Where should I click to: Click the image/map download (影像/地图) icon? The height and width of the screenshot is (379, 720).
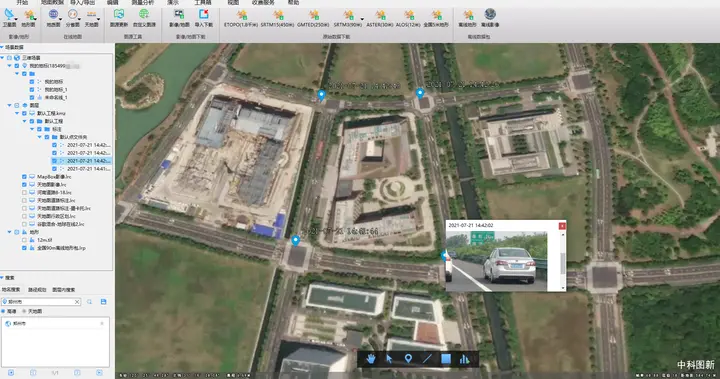[179, 15]
